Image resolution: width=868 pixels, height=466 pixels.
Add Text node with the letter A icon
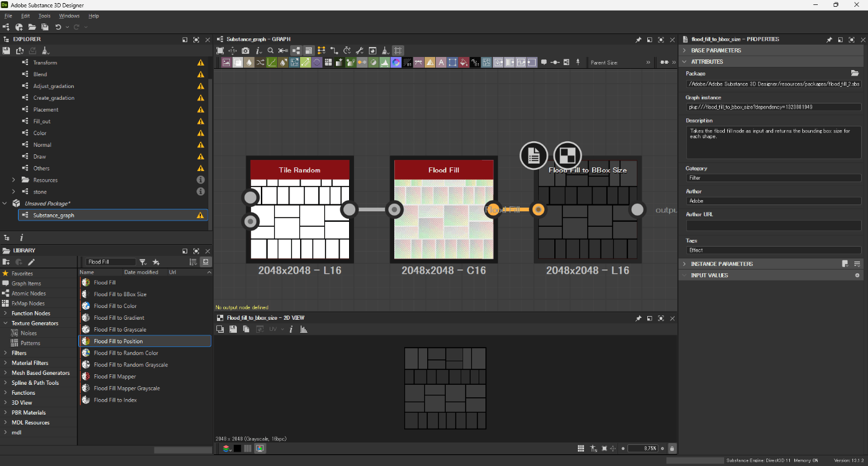point(441,63)
